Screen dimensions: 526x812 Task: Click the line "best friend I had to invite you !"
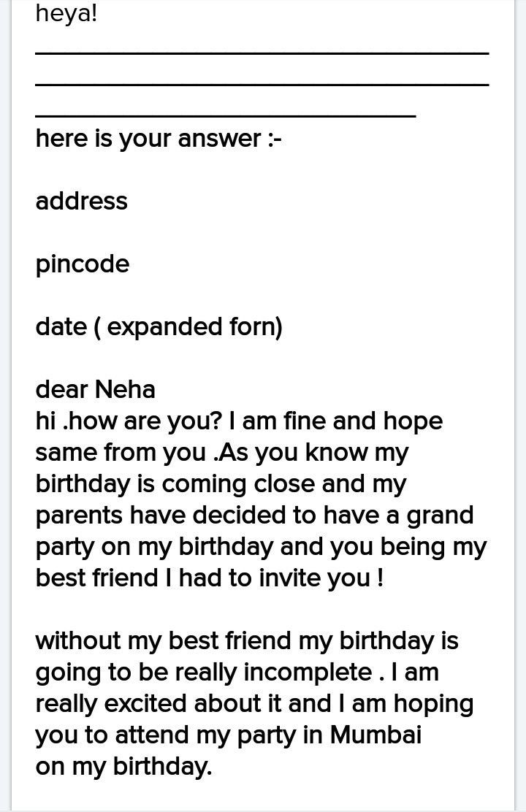(x=209, y=578)
